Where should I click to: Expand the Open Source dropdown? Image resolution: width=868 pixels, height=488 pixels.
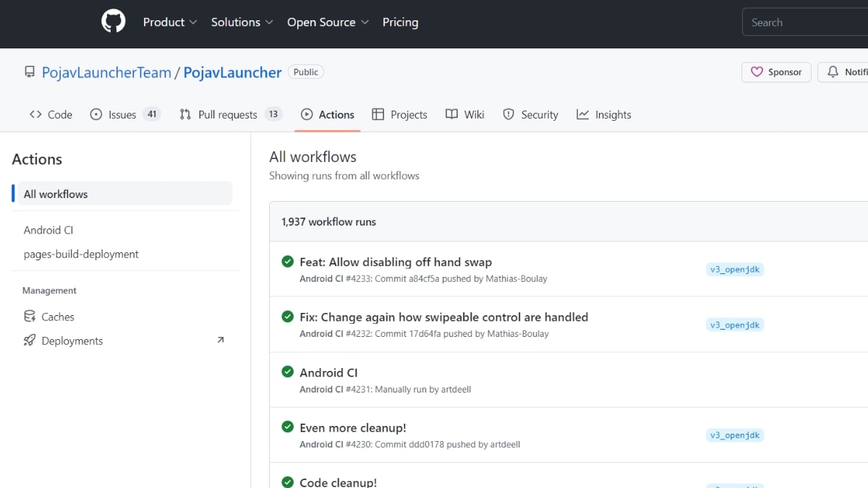(328, 22)
